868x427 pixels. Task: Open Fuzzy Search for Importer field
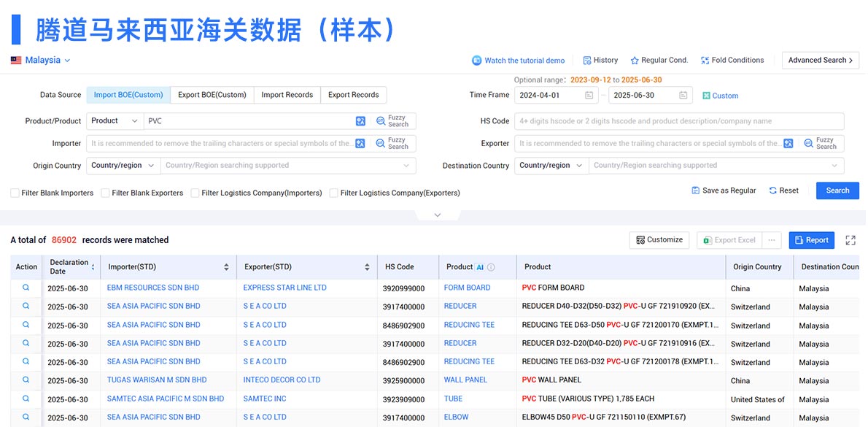click(x=392, y=144)
